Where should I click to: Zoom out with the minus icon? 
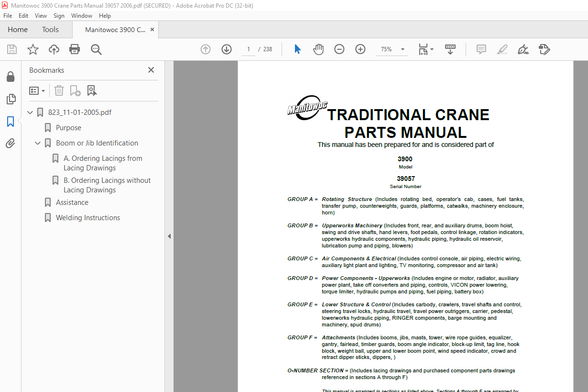click(x=339, y=49)
